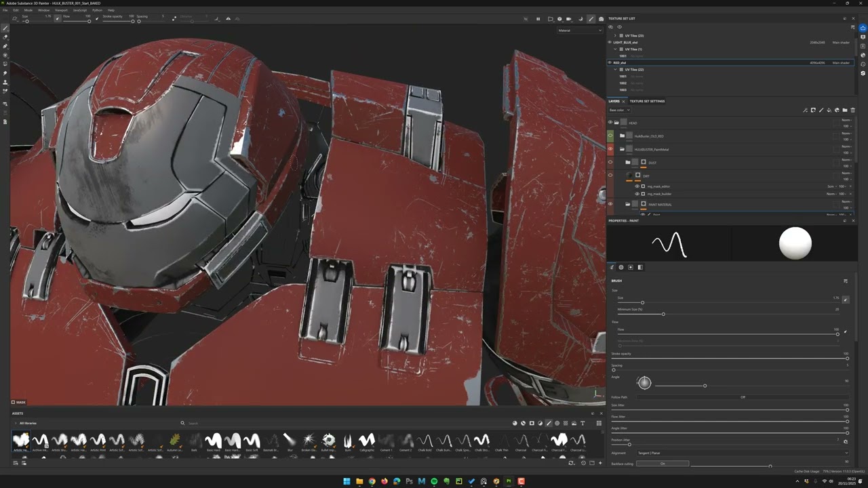Open the File menu

[5, 10]
